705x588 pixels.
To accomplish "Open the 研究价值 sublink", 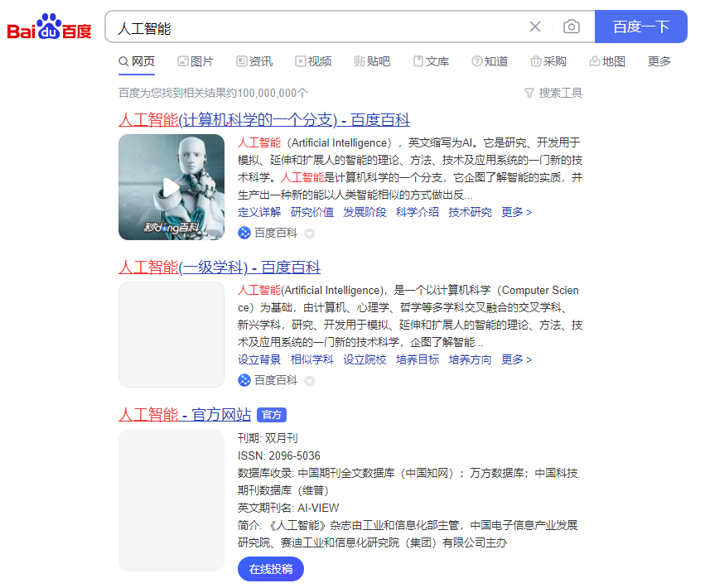I will tap(312, 212).
